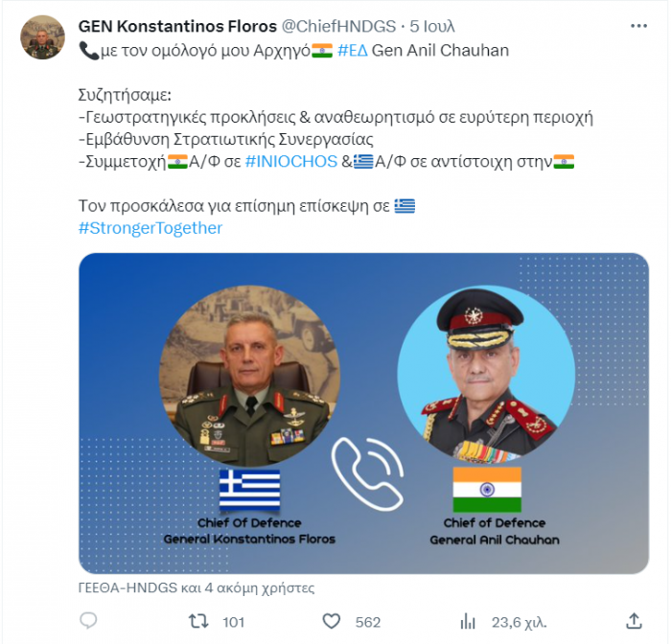Open GEN Konstantinos Floros profile avatar
The width and height of the screenshot is (671, 644).
tap(42, 37)
